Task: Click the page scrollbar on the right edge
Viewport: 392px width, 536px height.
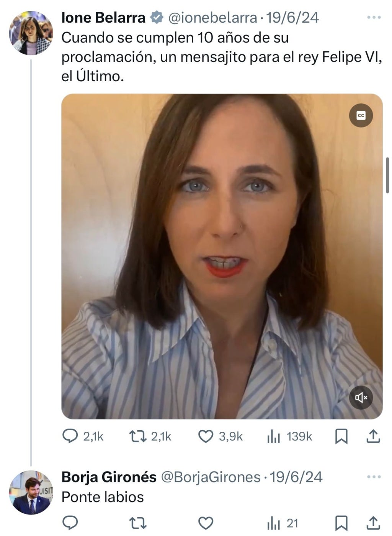Action: tap(387, 175)
